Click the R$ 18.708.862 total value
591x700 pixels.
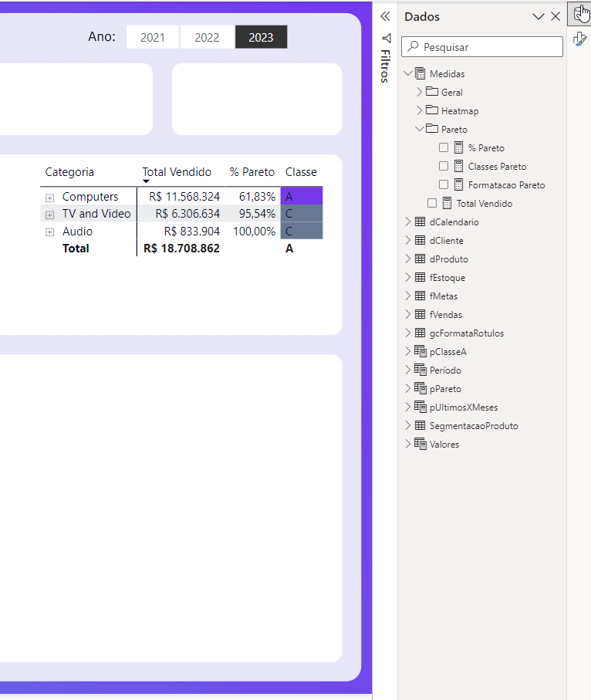[x=181, y=249]
